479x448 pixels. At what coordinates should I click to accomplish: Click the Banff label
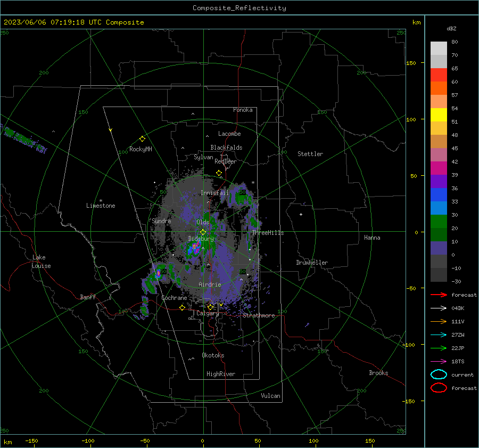[88, 297]
